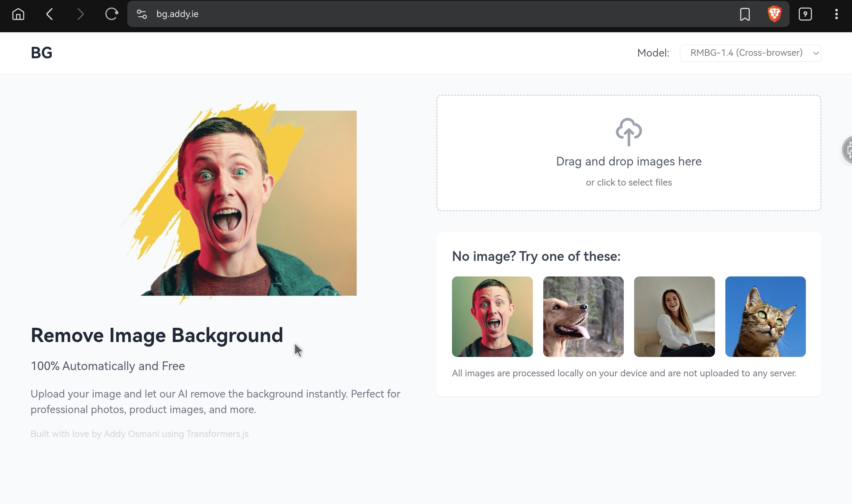Go back with the browser back arrow
The image size is (852, 504).
tap(50, 14)
